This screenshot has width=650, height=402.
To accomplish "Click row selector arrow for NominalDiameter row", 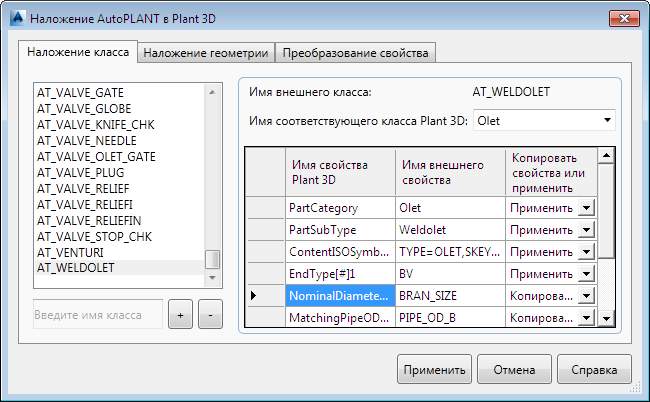I will click(254, 295).
